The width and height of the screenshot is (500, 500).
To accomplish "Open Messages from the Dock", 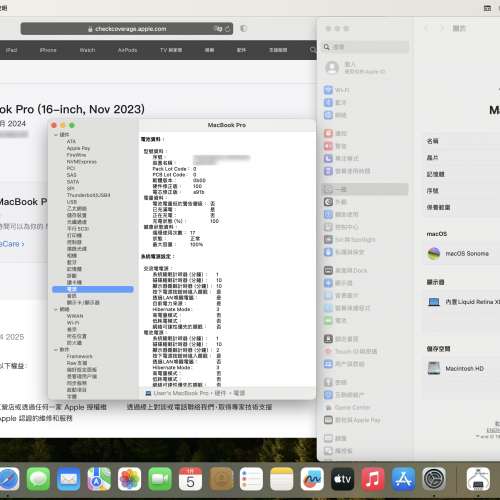I will (38, 479).
